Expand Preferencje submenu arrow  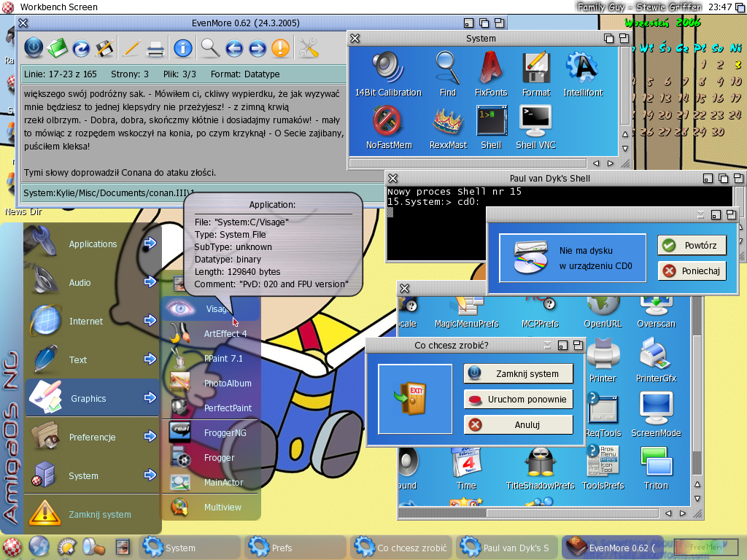pyautogui.click(x=150, y=436)
